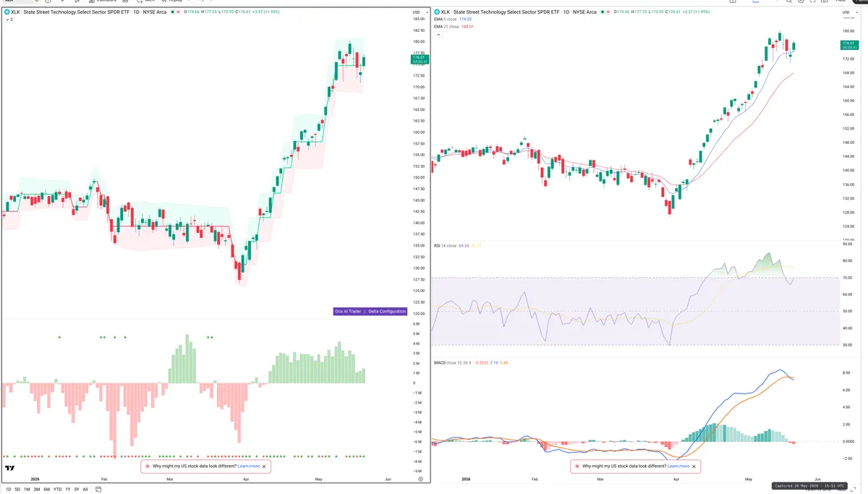Click right chart XLK symbol title
Image resolution: width=868 pixels, height=494 pixels.
[519, 12]
